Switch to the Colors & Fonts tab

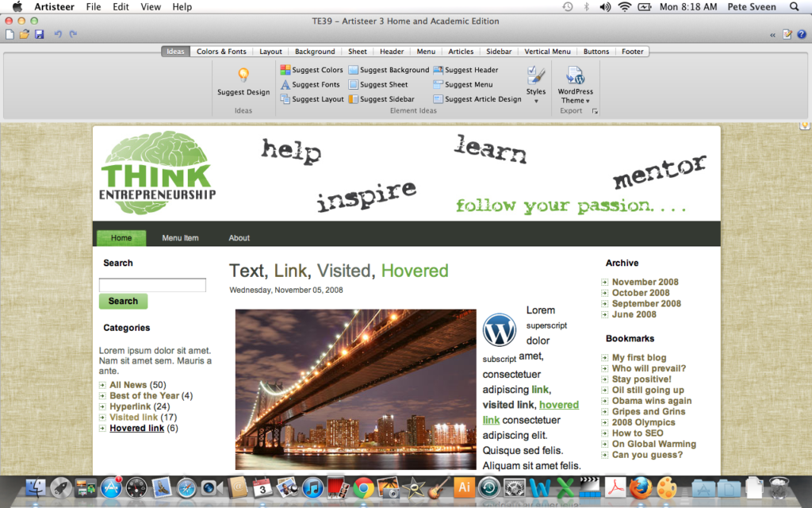tap(221, 52)
